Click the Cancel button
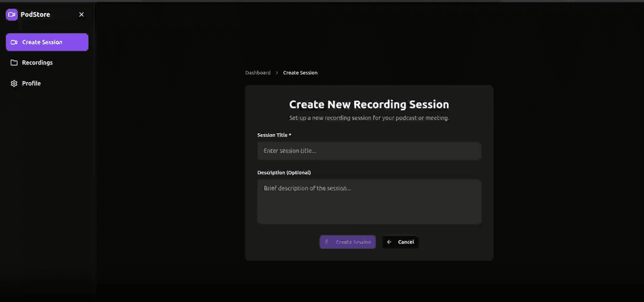Viewport: 644px width, 302px height. (x=401, y=242)
